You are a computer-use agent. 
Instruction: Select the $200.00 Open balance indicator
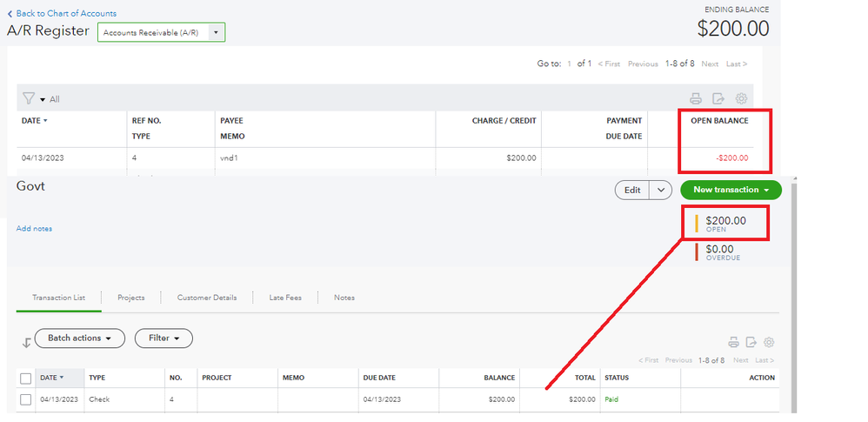(725, 224)
